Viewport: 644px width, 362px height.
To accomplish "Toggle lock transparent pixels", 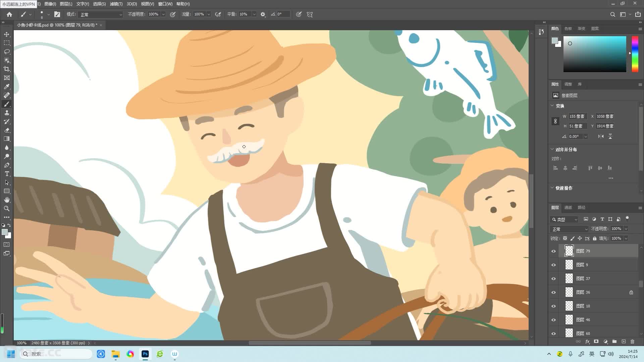I will click(x=565, y=238).
